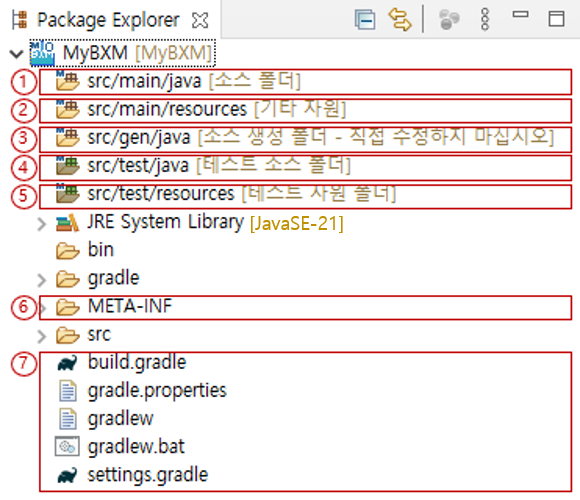The image size is (580, 500).
Task: Click the src/main/java source folder icon
Action: point(67,81)
